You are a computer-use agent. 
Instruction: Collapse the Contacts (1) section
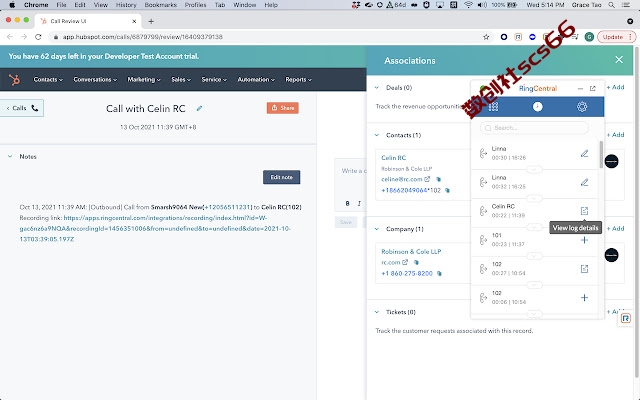tap(377, 135)
